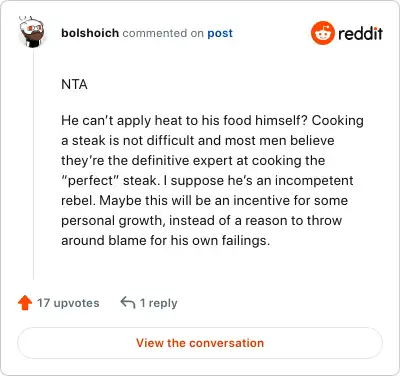Follow the blue "post" link
Viewport: 400px width, 376px height.
coord(220,33)
